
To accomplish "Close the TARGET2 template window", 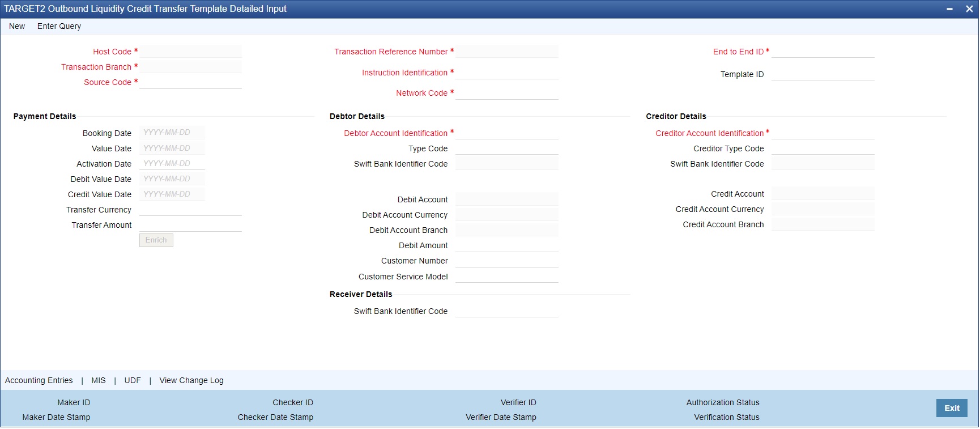I will tap(969, 9).
